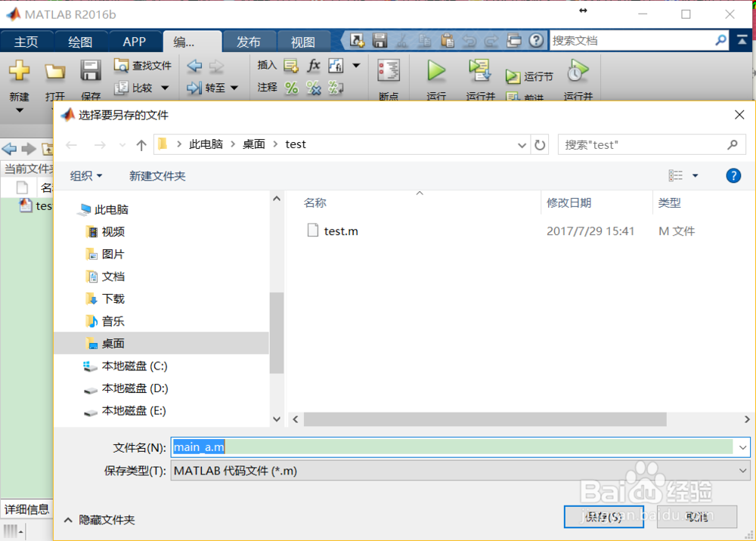Image resolution: width=756 pixels, height=541 pixels.
Task: Insert a function with the fx icon
Action: 313,64
